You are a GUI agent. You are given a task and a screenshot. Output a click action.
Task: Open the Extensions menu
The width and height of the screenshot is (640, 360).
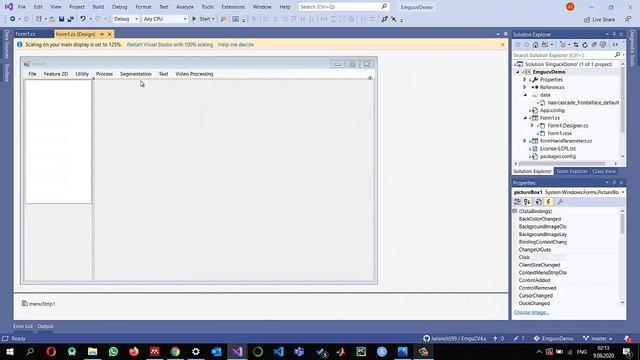tap(233, 7)
